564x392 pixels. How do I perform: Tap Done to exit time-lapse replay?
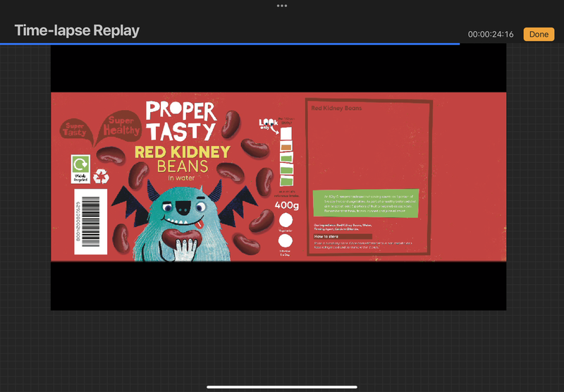click(539, 34)
